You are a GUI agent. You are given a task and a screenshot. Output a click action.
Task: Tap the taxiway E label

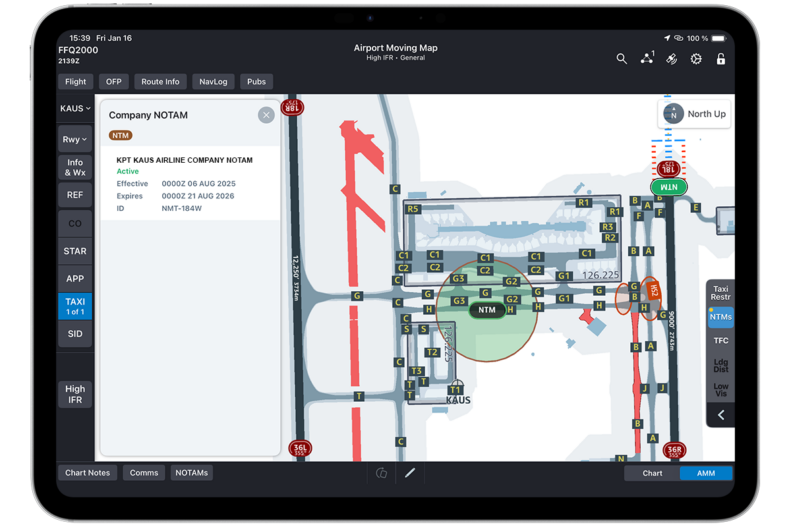[696, 207]
